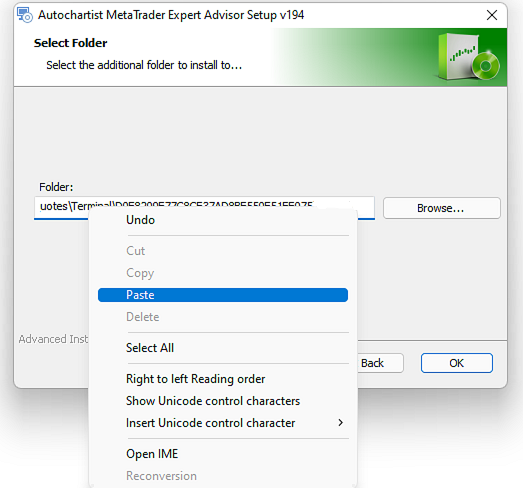Click the installer icon in the title bar
Screen dimensions: 523x488
pos(25,15)
